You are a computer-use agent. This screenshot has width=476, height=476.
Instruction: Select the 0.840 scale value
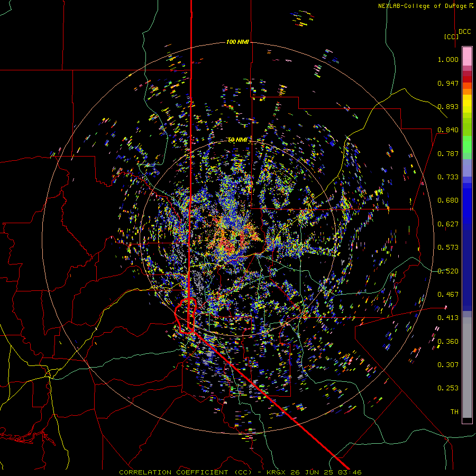pos(448,130)
